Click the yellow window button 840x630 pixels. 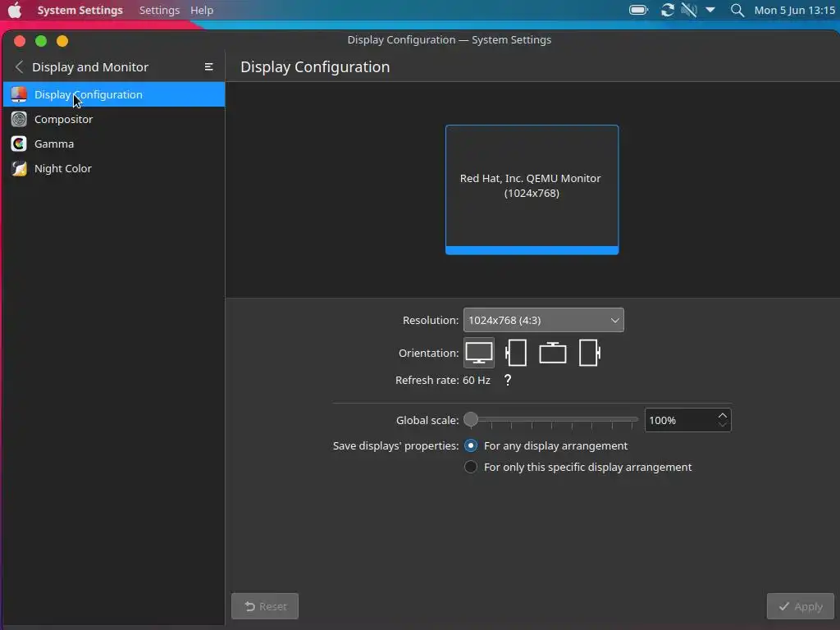(x=62, y=41)
